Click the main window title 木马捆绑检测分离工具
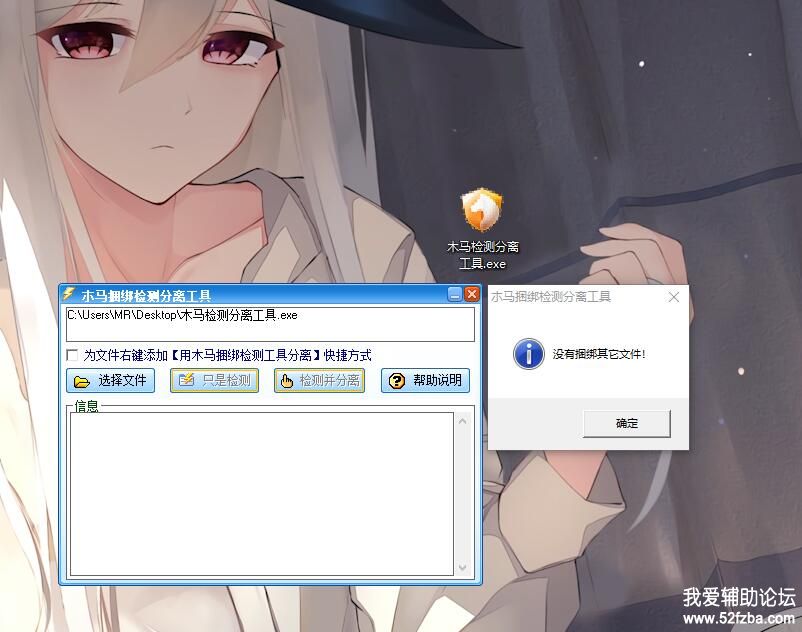Image resolution: width=802 pixels, height=632 pixels. (146, 296)
